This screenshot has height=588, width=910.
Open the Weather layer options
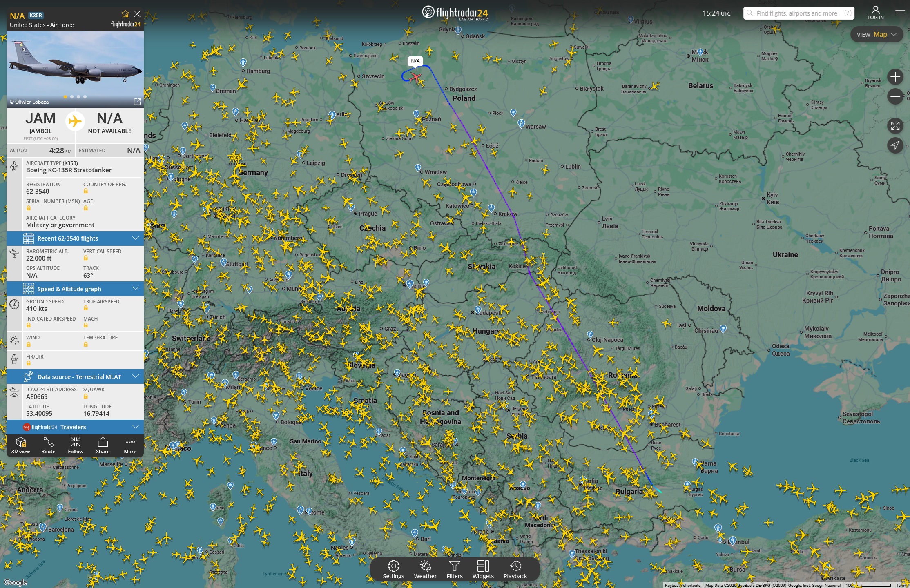pos(425,570)
